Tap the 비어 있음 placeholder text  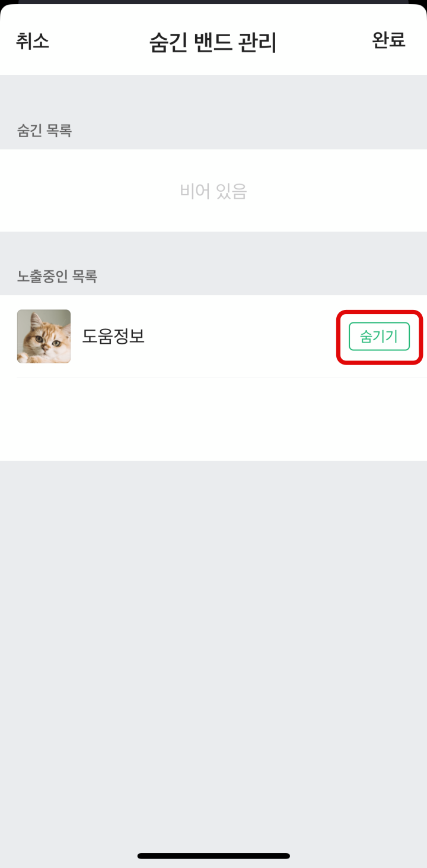[x=213, y=191]
